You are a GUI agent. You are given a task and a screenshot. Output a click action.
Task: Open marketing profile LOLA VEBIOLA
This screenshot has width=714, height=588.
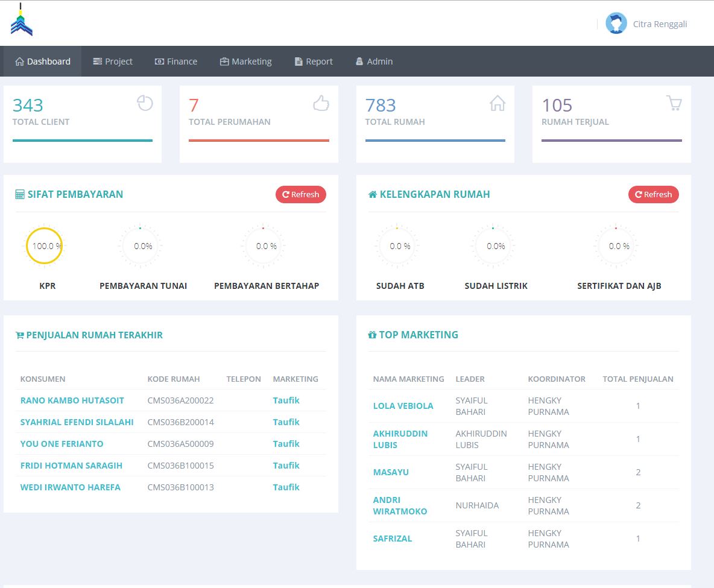click(403, 406)
